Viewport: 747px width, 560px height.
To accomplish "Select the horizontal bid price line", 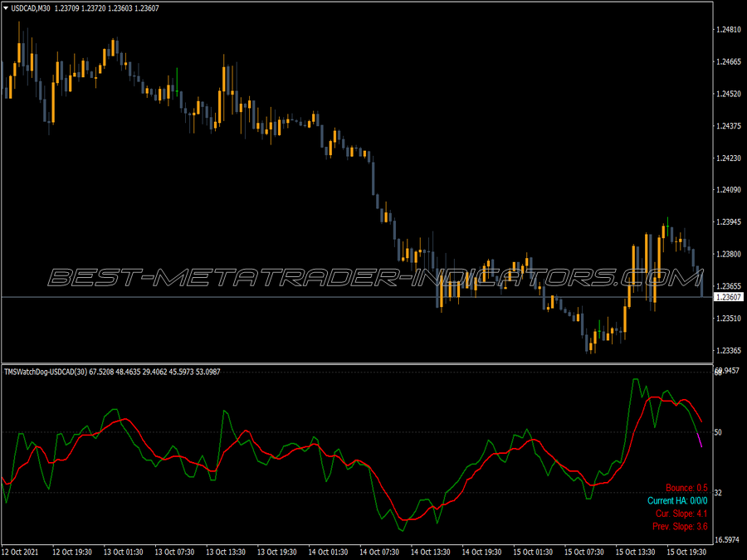I will coord(357,297).
